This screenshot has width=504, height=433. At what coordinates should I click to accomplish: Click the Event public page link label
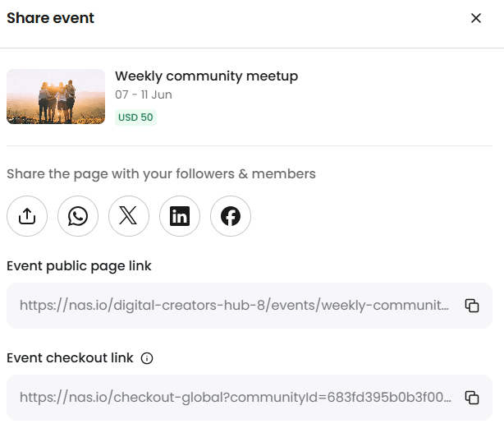[x=79, y=266]
